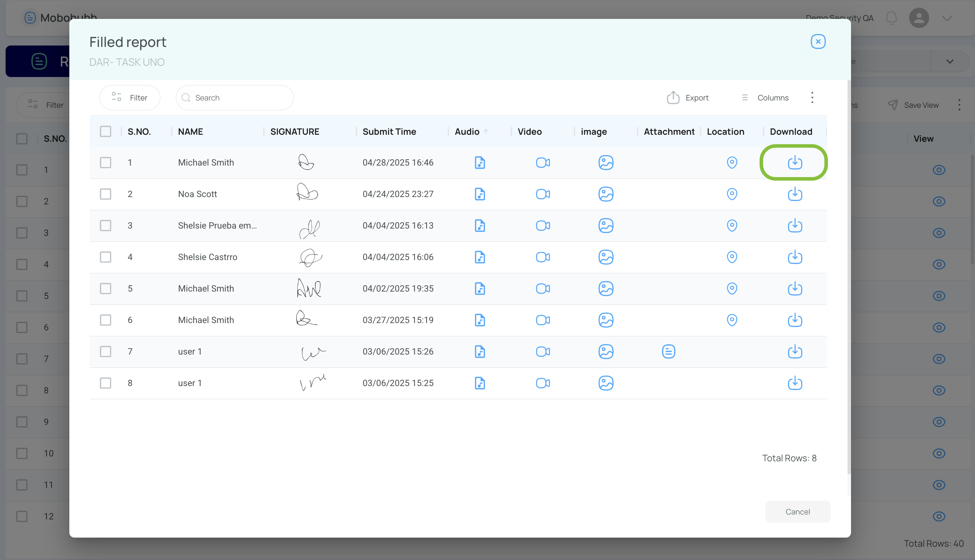Open audio file for Noa Scott
This screenshot has height=560, width=975.
(480, 194)
